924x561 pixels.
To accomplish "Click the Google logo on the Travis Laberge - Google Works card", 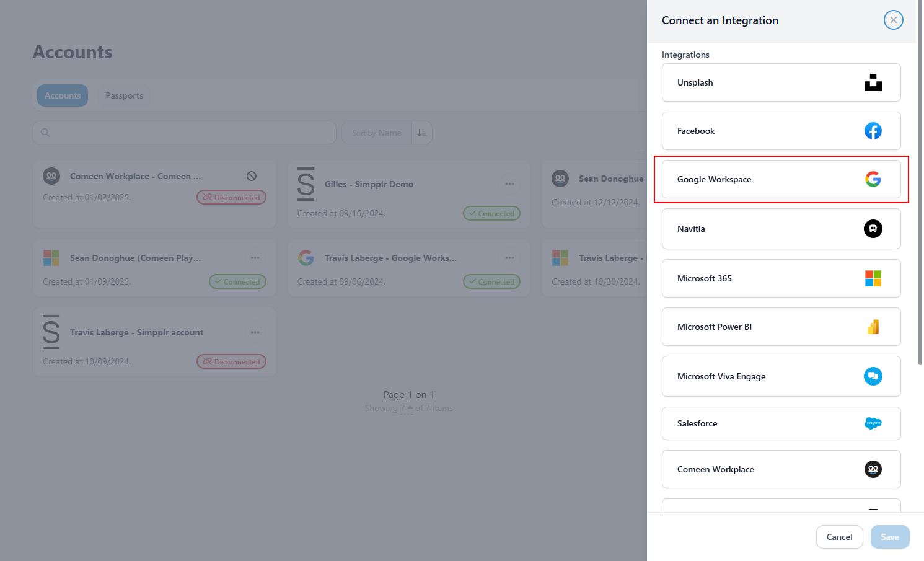I will 306,258.
